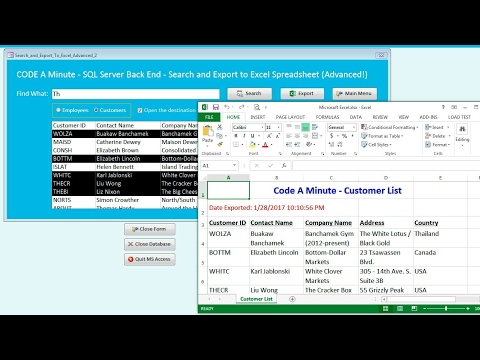Open the Format as Table menu
Screen dimensions: 480x360
(x=382, y=136)
